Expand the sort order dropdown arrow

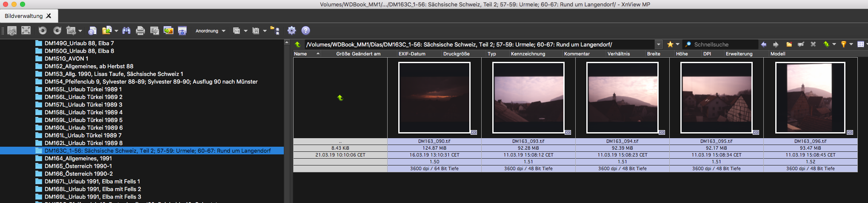tap(834, 44)
